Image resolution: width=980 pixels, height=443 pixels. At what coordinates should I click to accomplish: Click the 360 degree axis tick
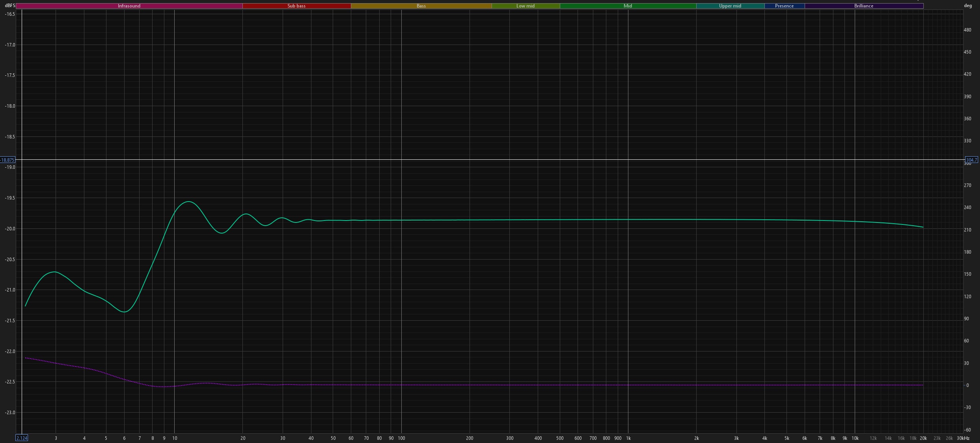coord(967,119)
